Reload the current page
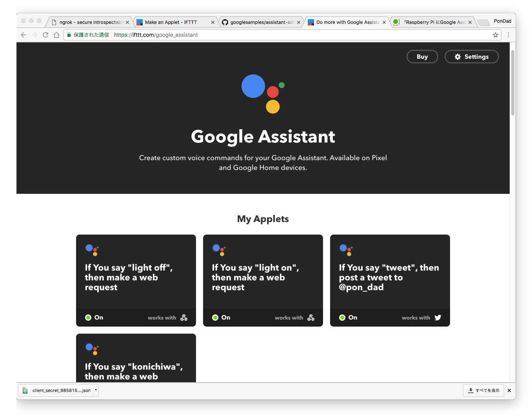The height and width of the screenshot is (419, 532). point(45,34)
